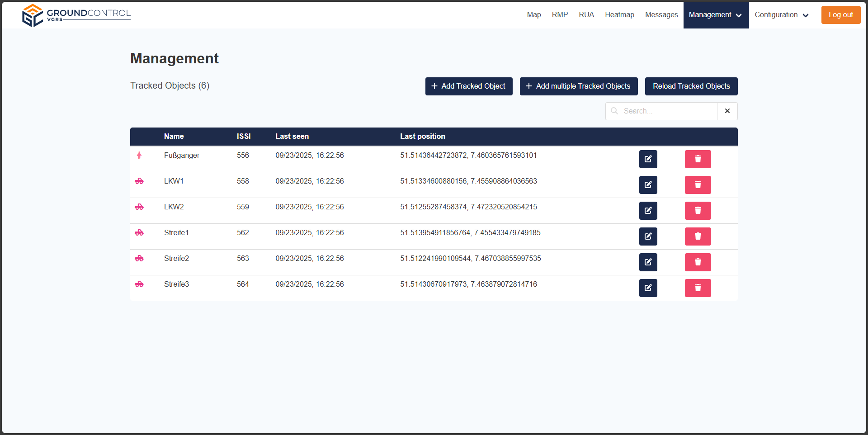Expand the Management dropdown menu
Screen dimensions: 868x435
pyautogui.click(x=716, y=15)
